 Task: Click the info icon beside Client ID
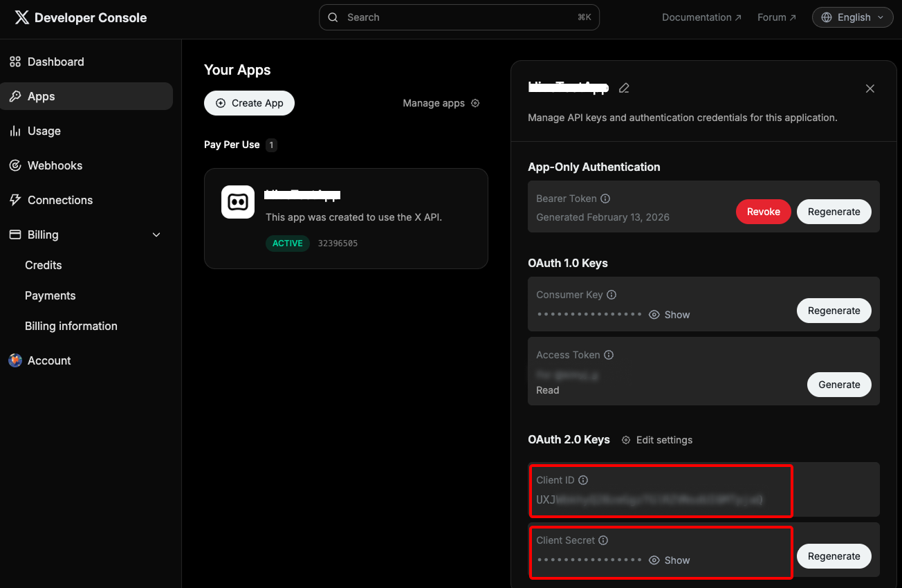point(583,480)
